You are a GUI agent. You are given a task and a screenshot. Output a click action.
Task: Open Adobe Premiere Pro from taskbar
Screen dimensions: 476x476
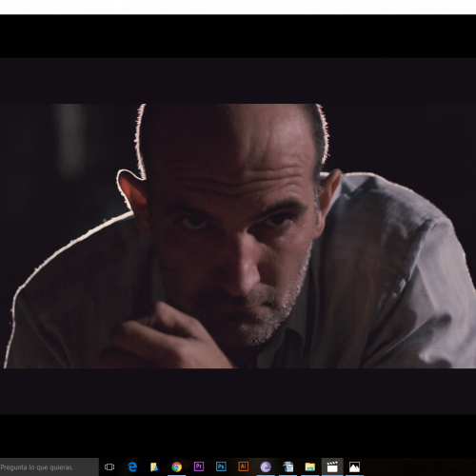pos(199,466)
